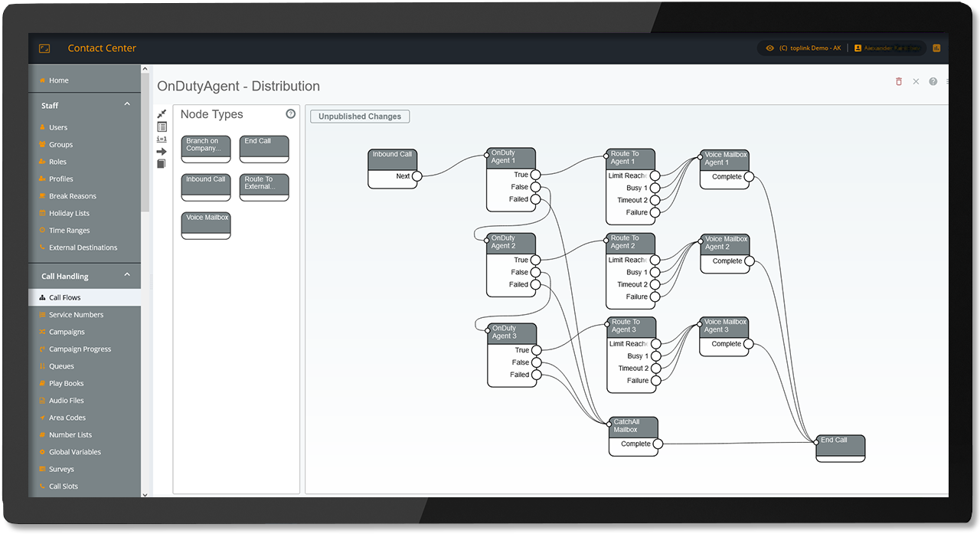Click the collapse arrows icon beside Node Types
The height and width of the screenshot is (544, 980).
coord(162,114)
